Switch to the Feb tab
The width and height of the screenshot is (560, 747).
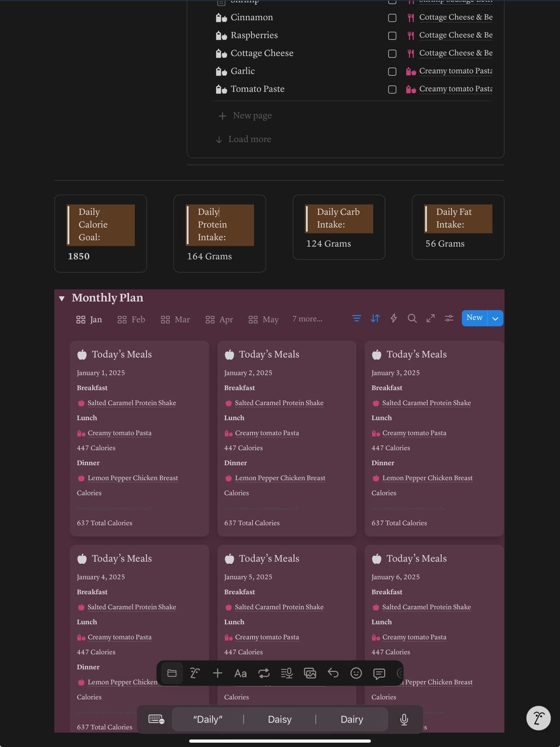click(x=131, y=320)
